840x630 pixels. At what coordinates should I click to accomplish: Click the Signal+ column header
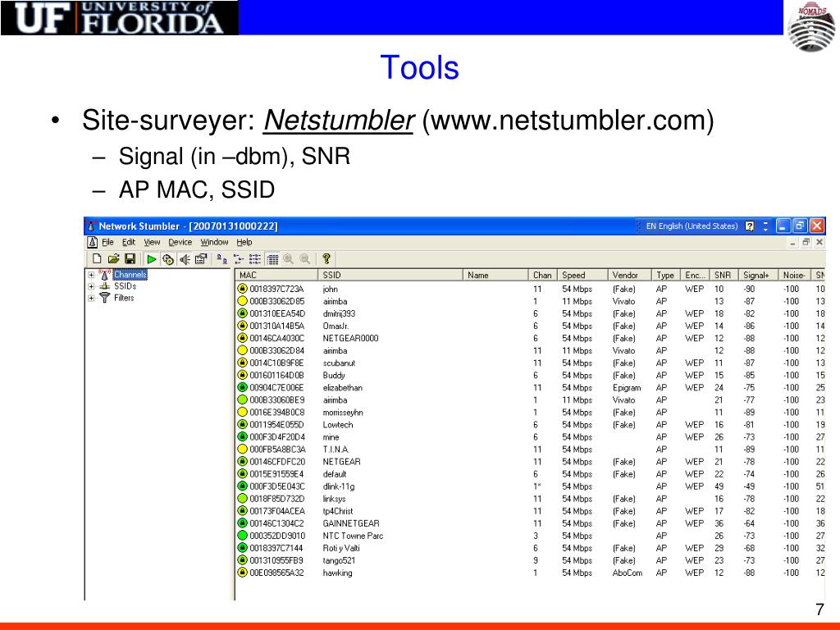point(757,275)
